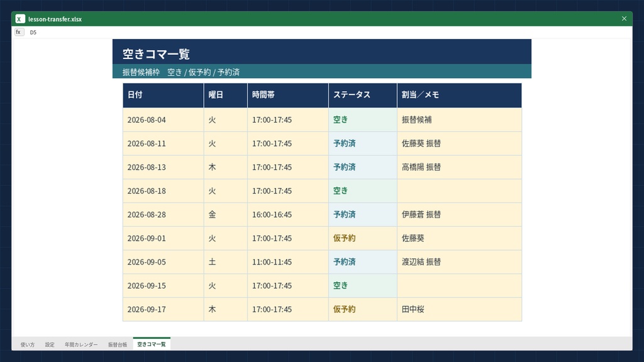Image resolution: width=644 pixels, height=362 pixels.
Task: Click the 割当/メモ column header
Action: [460, 96]
